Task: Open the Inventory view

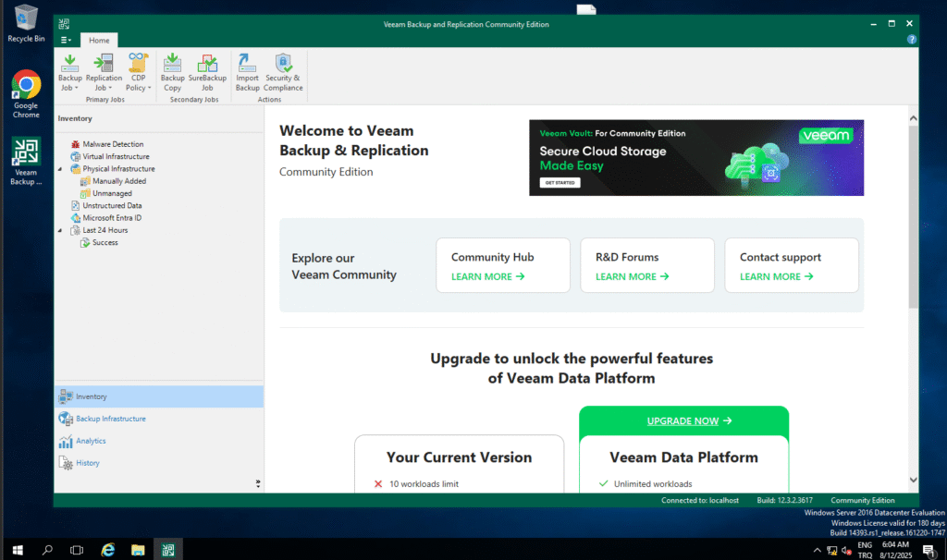Action: [159, 396]
